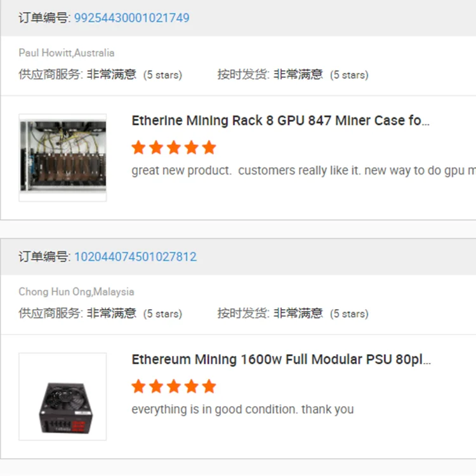The width and height of the screenshot is (476, 476).
Task: Open the Ethereum Mining 1600w PSU product title
Action: pyautogui.click(x=281, y=359)
